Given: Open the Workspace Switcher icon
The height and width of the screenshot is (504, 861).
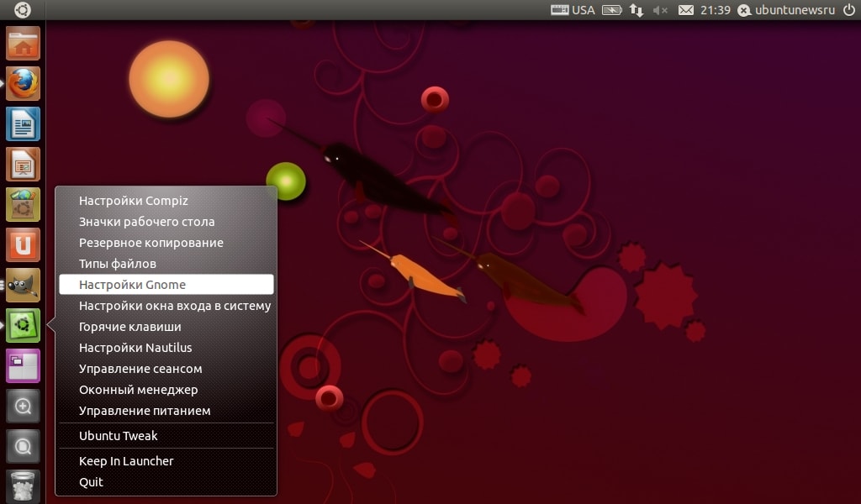Looking at the screenshot, I should pos(23,365).
